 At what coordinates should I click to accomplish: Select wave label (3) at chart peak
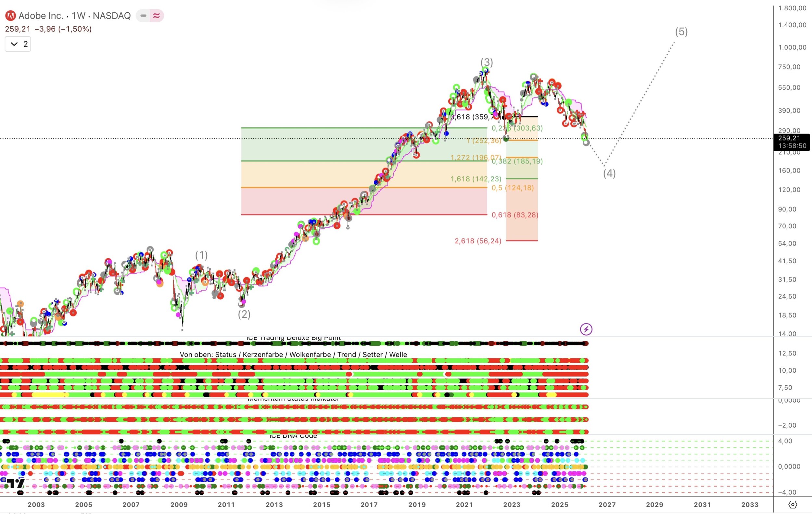coord(486,62)
